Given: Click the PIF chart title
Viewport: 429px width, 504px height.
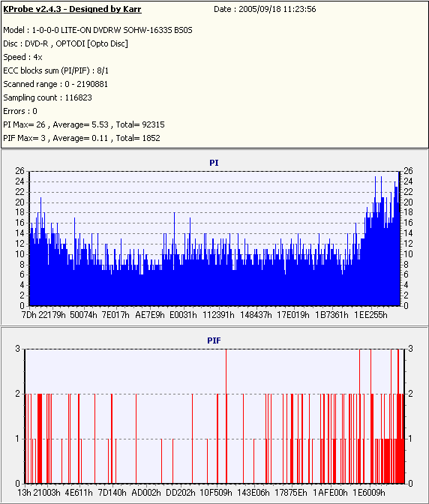Looking at the screenshot, I should pos(214,340).
